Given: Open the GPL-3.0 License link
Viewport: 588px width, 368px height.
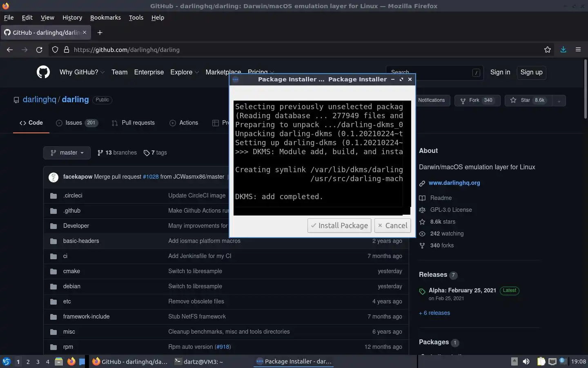Looking at the screenshot, I should [x=451, y=210].
